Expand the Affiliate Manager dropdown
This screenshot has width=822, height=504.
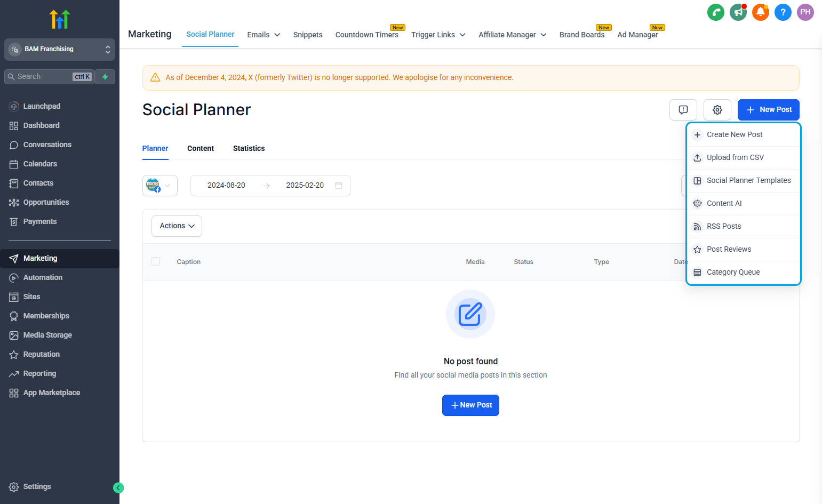coord(513,35)
